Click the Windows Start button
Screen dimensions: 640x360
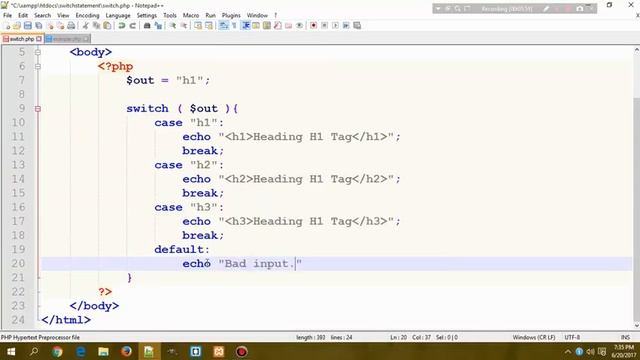(11, 351)
